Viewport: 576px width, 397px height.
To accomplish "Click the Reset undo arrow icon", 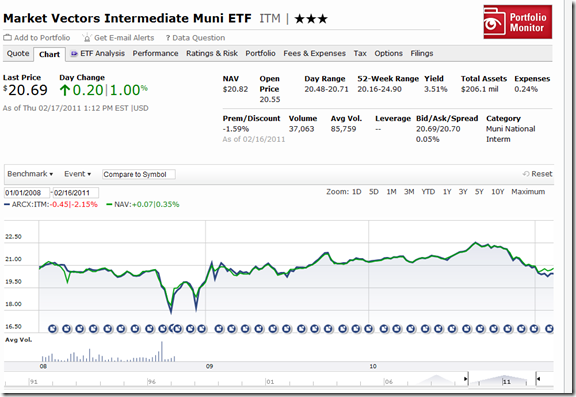I will (x=526, y=174).
